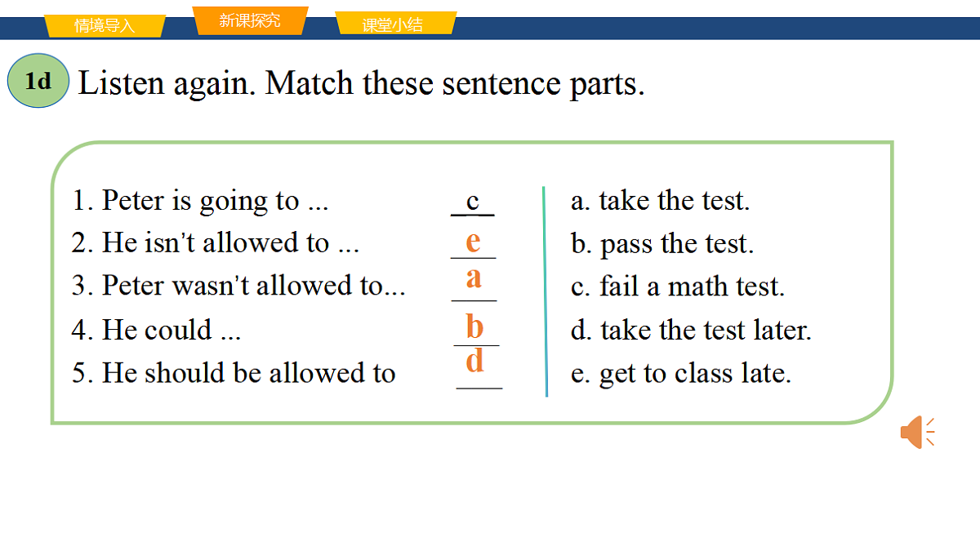Click the orange answer d for sentence 5
The width and height of the screenshot is (980, 551).
pyautogui.click(x=475, y=361)
